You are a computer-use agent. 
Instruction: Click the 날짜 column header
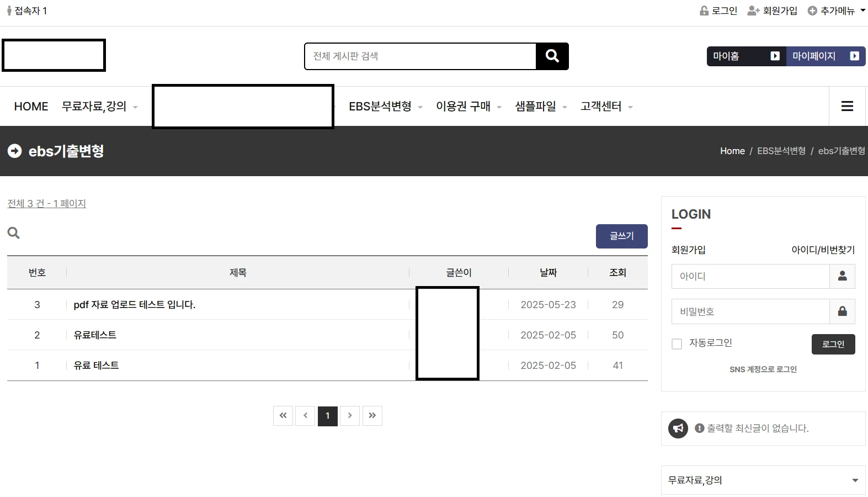pos(549,272)
